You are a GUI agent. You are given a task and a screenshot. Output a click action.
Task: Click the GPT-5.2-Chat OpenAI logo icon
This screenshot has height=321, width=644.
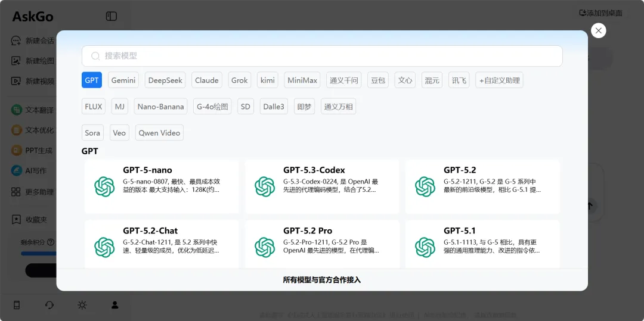104,247
